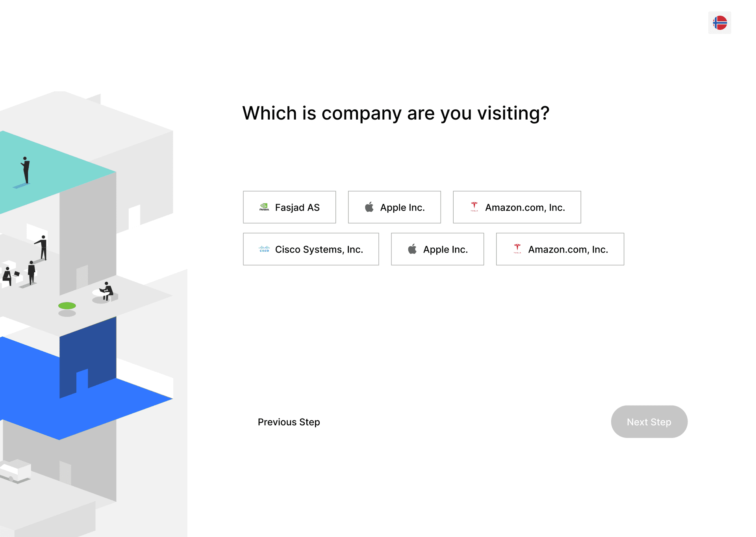Go back with Previous Step
The width and height of the screenshot is (756, 537).
pos(289,422)
